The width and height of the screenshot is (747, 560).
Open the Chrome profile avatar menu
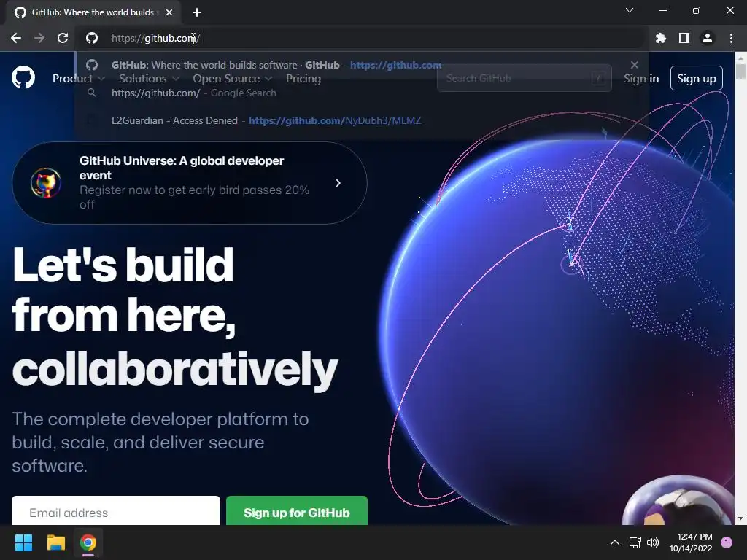(x=708, y=38)
